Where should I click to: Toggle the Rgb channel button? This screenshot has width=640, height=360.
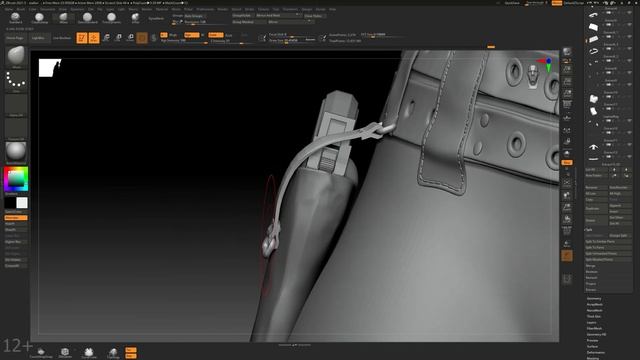coord(191,35)
